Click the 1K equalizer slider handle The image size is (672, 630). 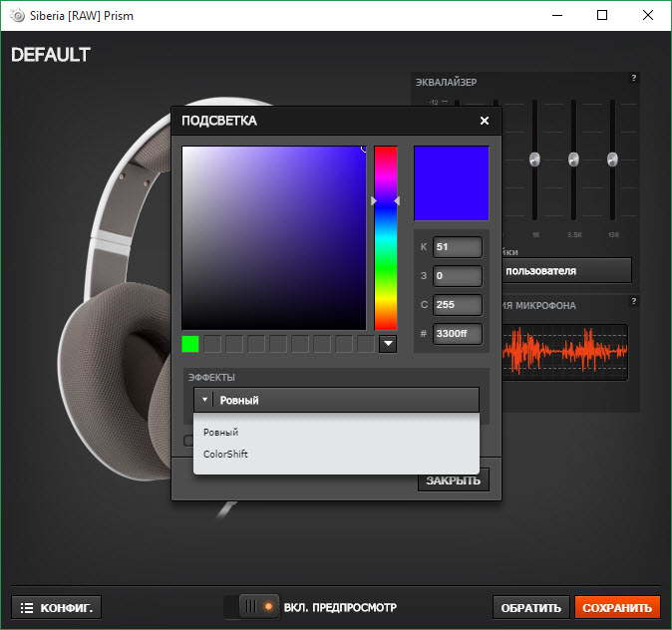[x=534, y=159]
